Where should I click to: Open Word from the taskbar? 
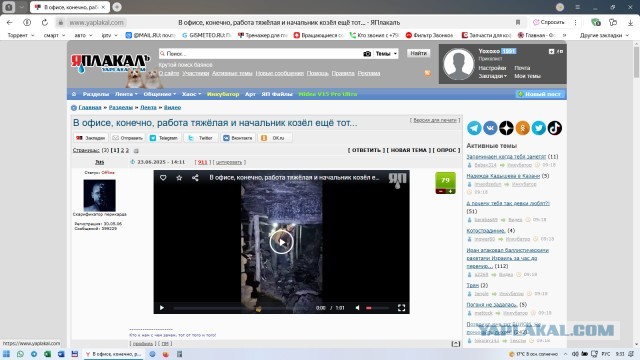[61, 354]
